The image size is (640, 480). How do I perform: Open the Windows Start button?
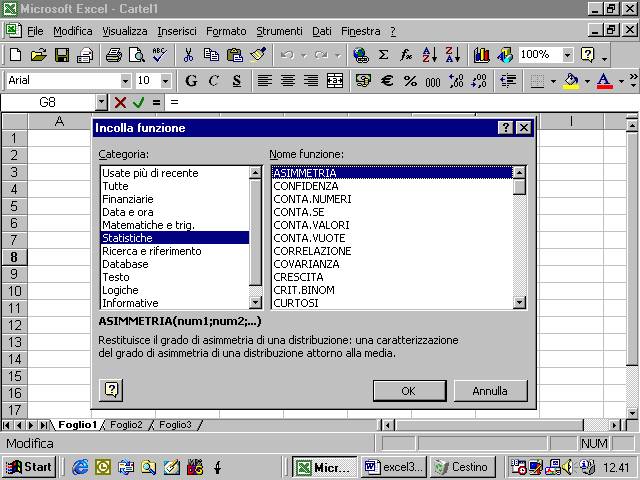[29, 467]
